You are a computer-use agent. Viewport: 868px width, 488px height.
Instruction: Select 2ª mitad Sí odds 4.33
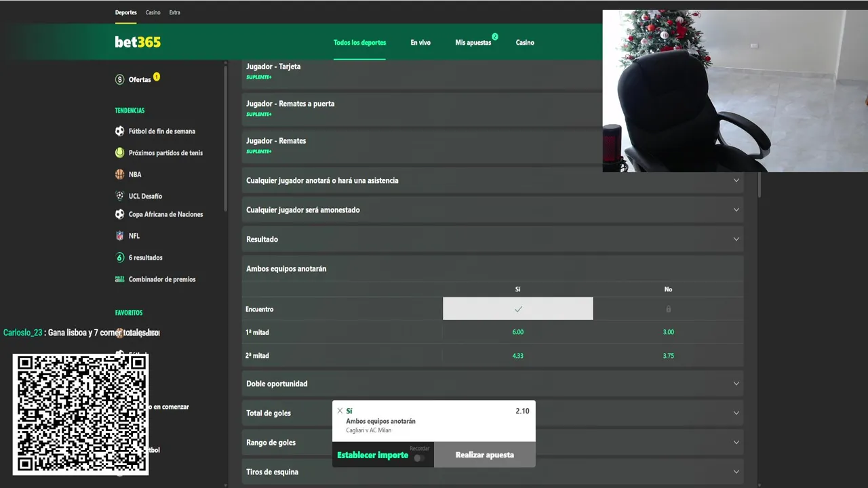[x=518, y=356]
